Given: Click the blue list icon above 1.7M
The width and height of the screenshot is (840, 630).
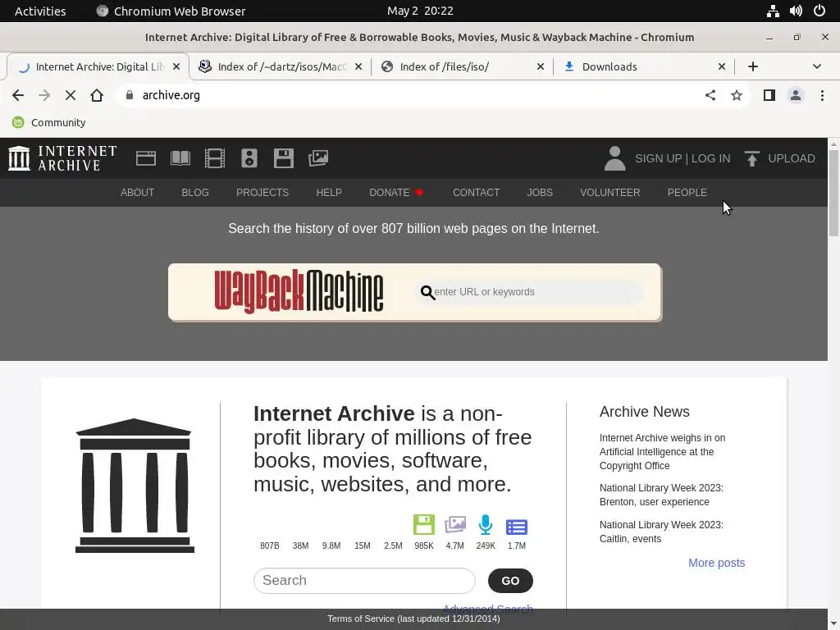Looking at the screenshot, I should tap(517, 527).
